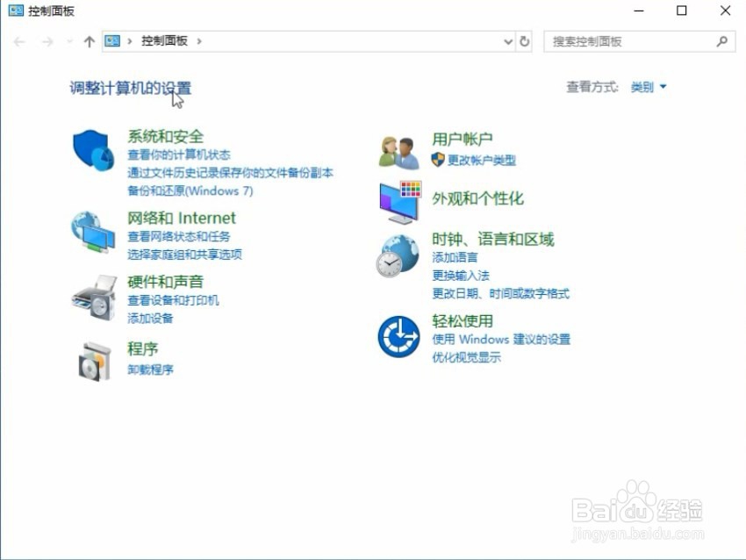This screenshot has height=560, width=746.
Task: Click the UAC shield icon beside 更改帐户类型
Action: coord(438,160)
